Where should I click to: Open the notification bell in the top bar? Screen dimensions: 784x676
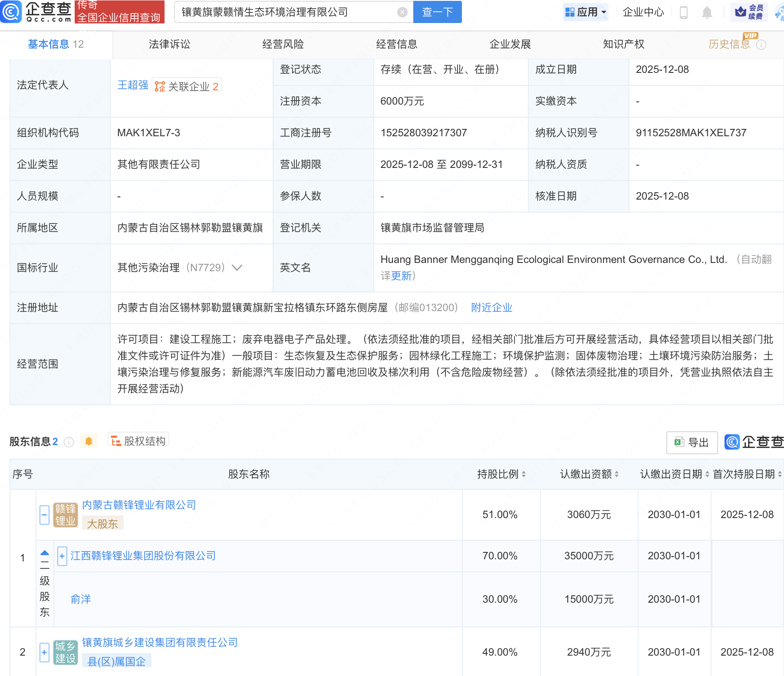coord(707,12)
